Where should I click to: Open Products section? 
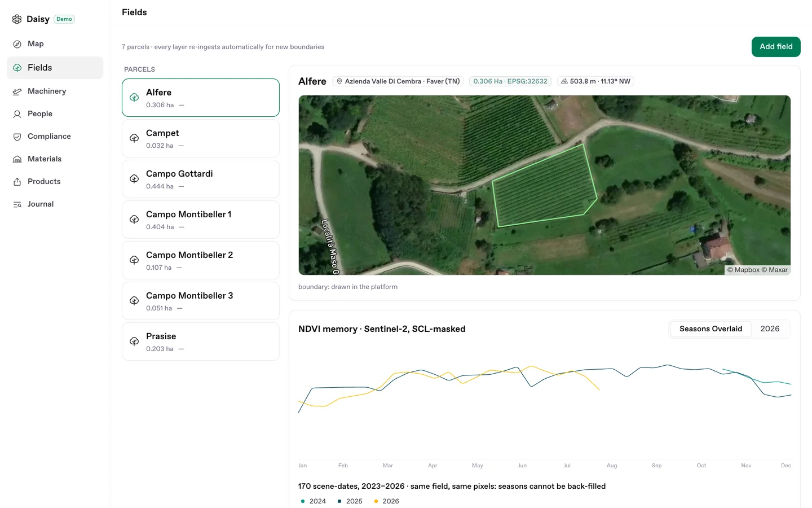(x=55, y=182)
